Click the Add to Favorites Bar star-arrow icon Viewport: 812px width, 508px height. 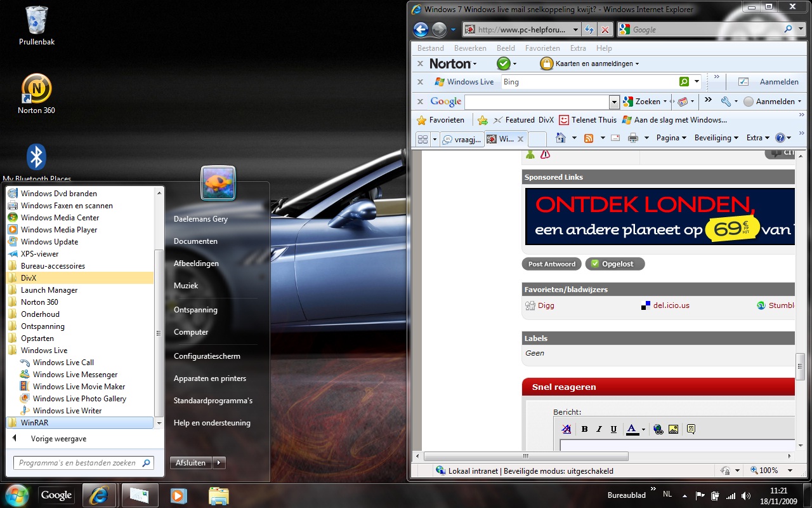(483, 120)
